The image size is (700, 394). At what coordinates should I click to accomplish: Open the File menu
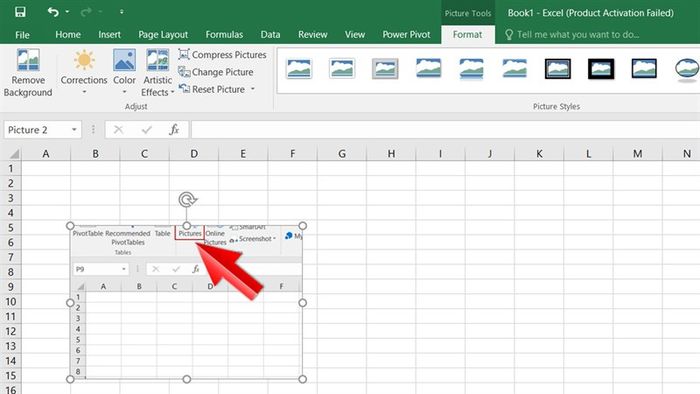coord(22,34)
